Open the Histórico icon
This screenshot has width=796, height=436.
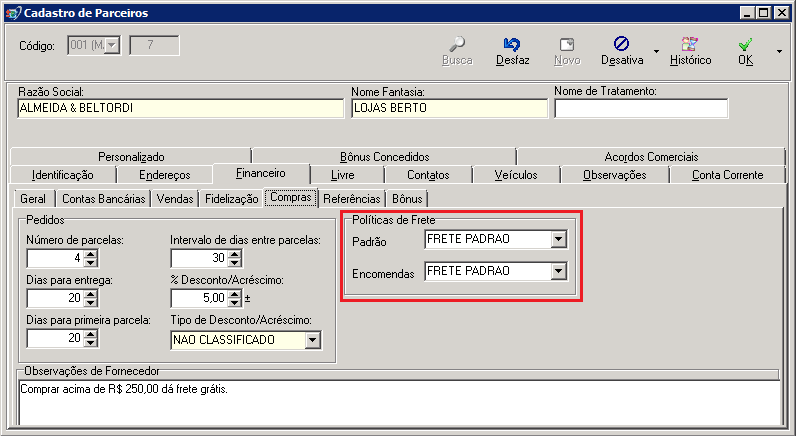pos(690,44)
